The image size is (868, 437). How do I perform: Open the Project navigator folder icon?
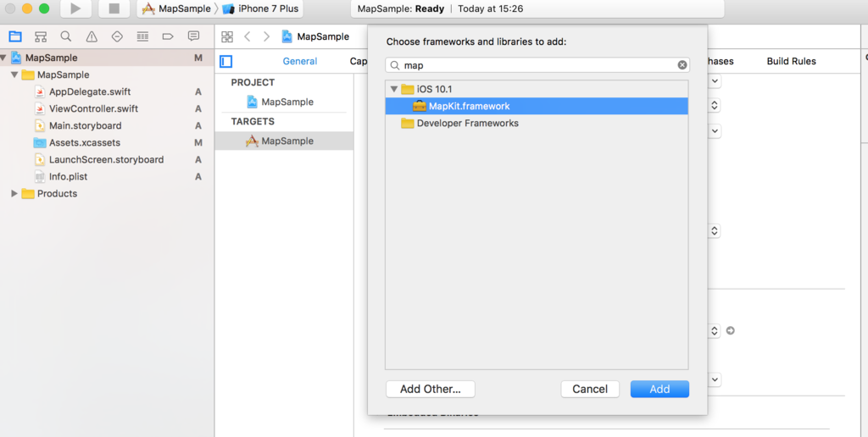15,37
